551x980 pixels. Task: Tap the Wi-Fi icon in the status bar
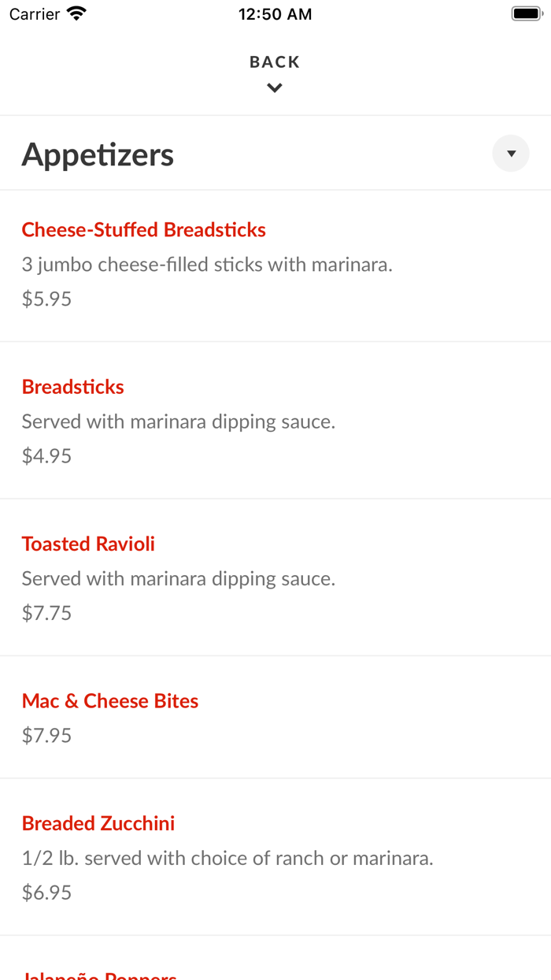coord(75,13)
